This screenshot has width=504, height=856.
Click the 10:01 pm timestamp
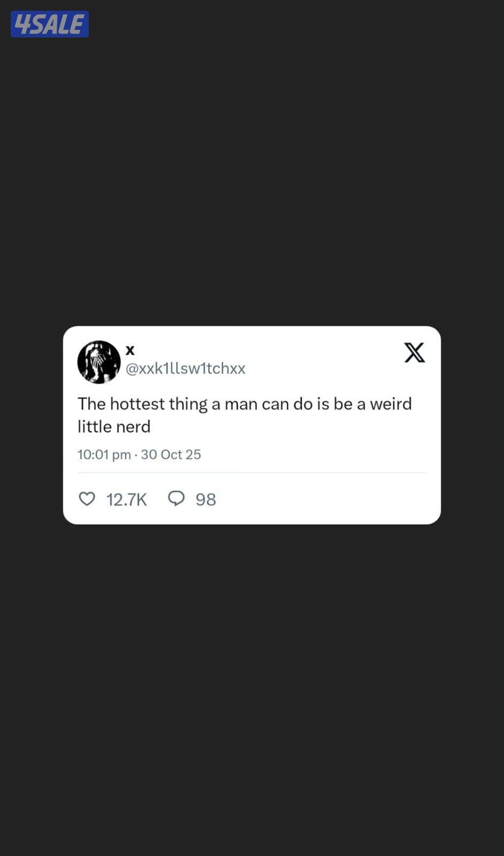point(104,455)
